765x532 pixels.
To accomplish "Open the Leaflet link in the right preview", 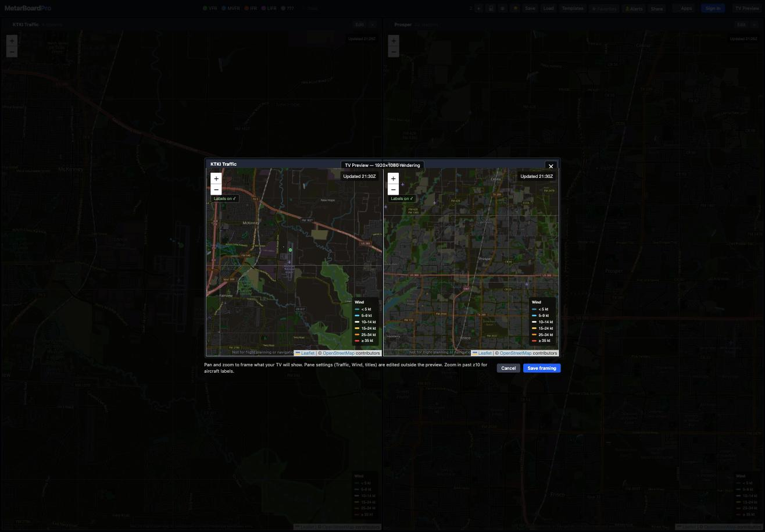I will (482, 353).
